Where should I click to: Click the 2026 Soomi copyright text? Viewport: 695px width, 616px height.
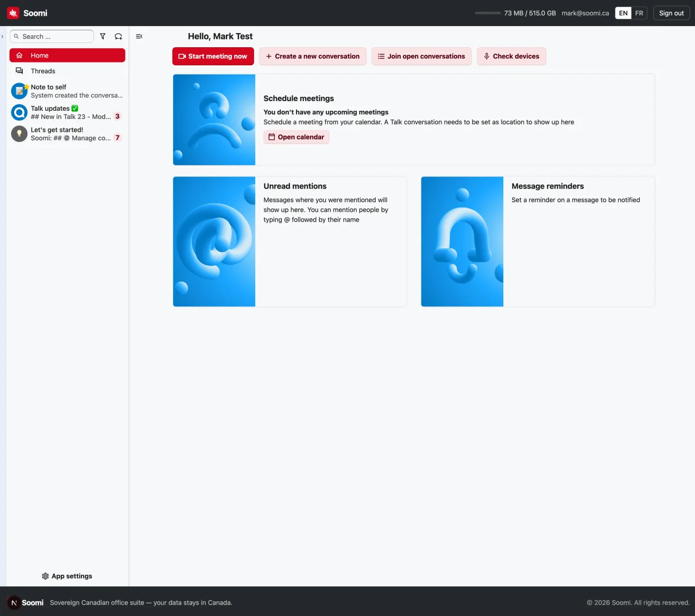pos(638,603)
